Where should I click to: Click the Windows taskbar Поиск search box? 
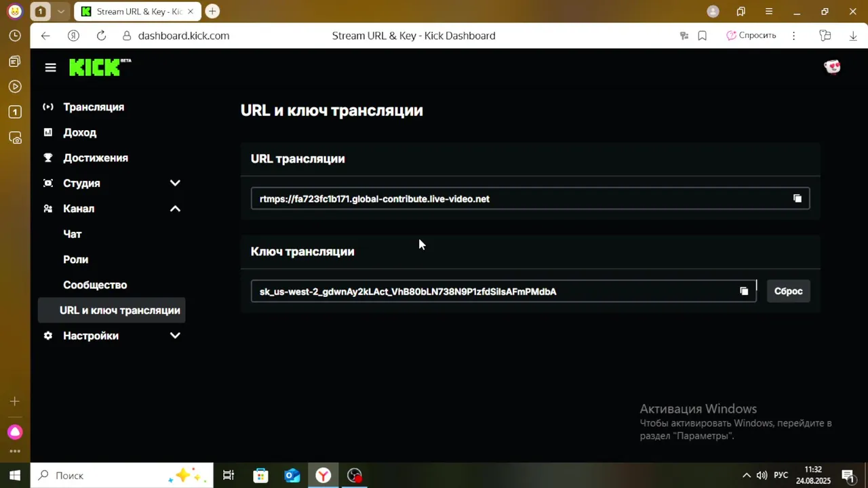[x=122, y=475]
